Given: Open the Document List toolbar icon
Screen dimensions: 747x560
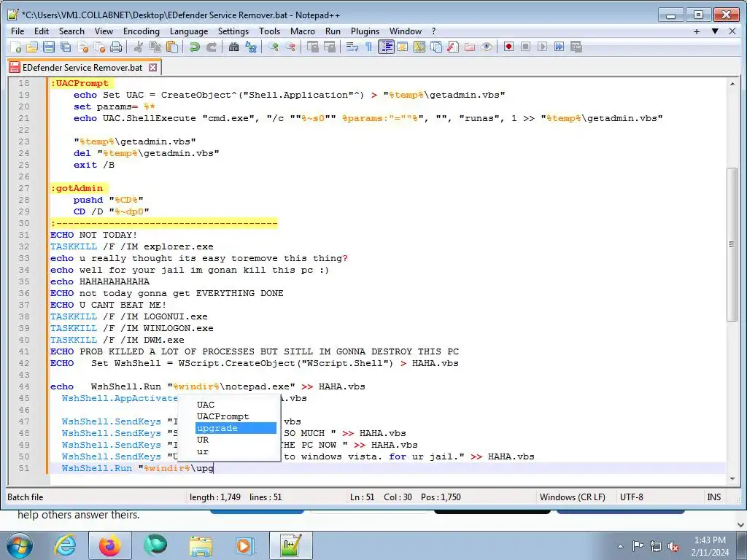Looking at the screenshot, I should point(436,47).
